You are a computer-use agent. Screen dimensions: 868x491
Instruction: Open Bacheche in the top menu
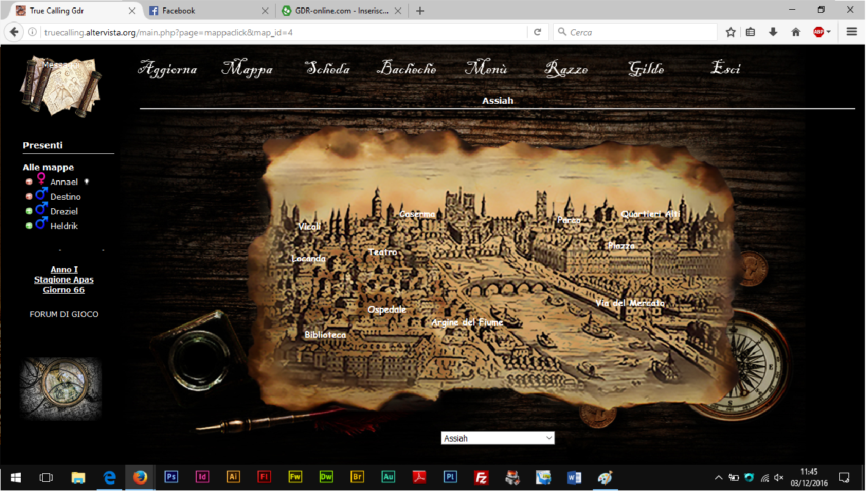406,68
